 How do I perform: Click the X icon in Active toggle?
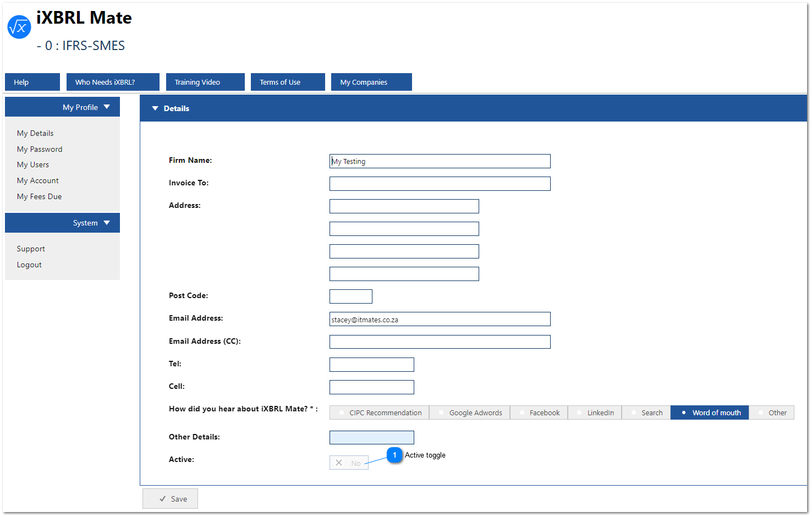pyautogui.click(x=339, y=463)
